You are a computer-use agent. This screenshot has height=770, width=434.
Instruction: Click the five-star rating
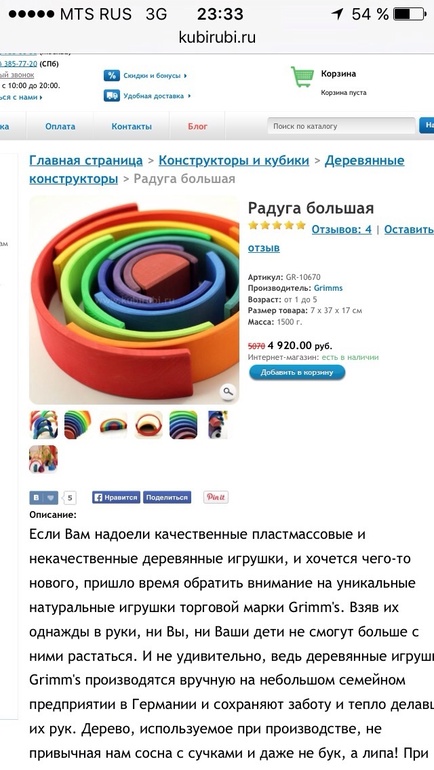(x=277, y=226)
